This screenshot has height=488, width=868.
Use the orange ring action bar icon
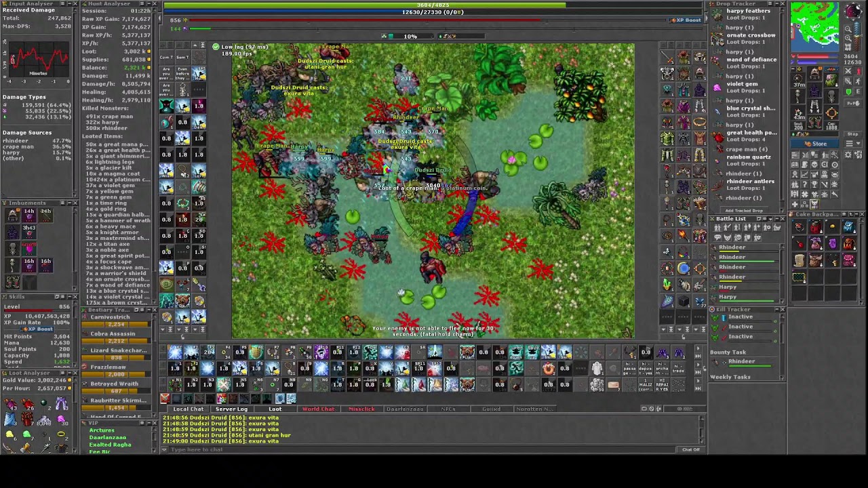(549, 368)
